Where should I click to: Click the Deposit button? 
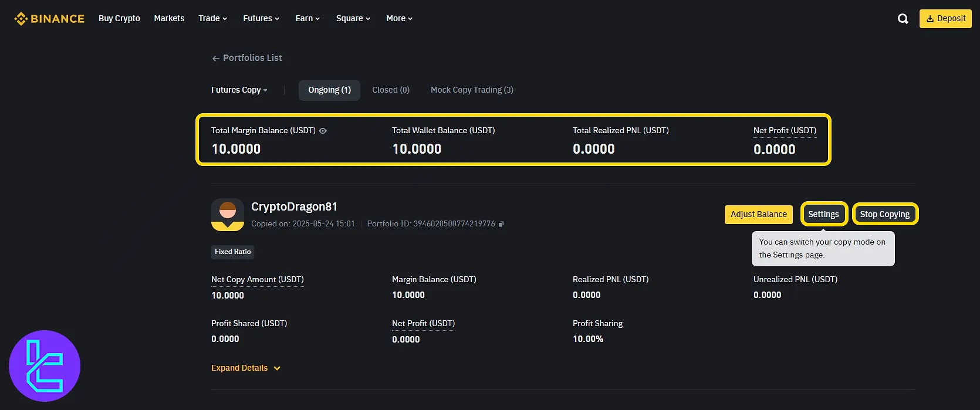(945, 19)
